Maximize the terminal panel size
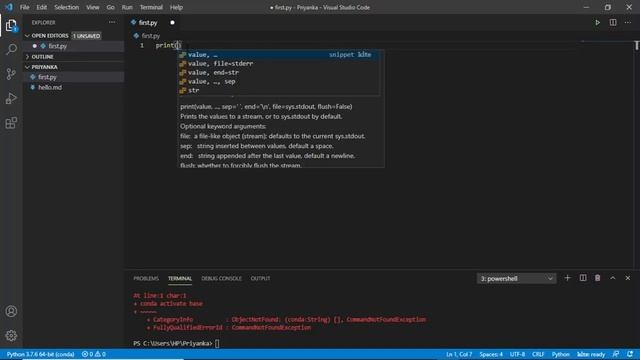The image size is (640, 360). pos(613,278)
